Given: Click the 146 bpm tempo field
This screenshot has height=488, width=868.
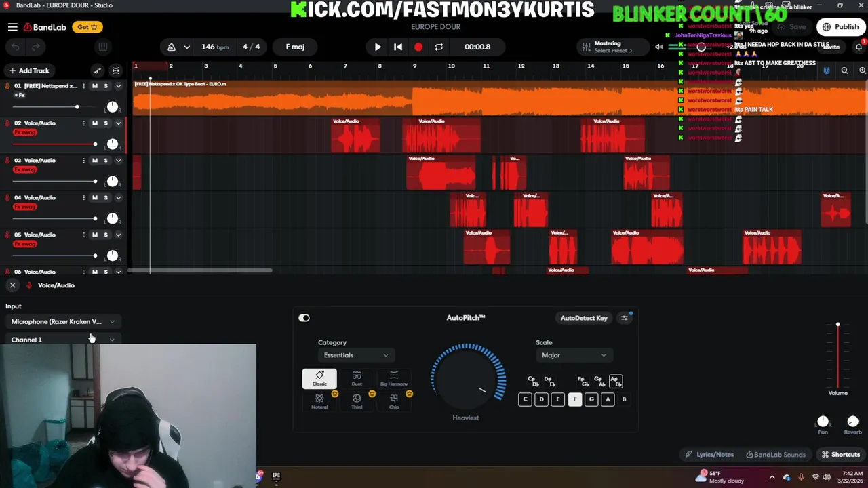Looking at the screenshot, I should pos(215,47).
